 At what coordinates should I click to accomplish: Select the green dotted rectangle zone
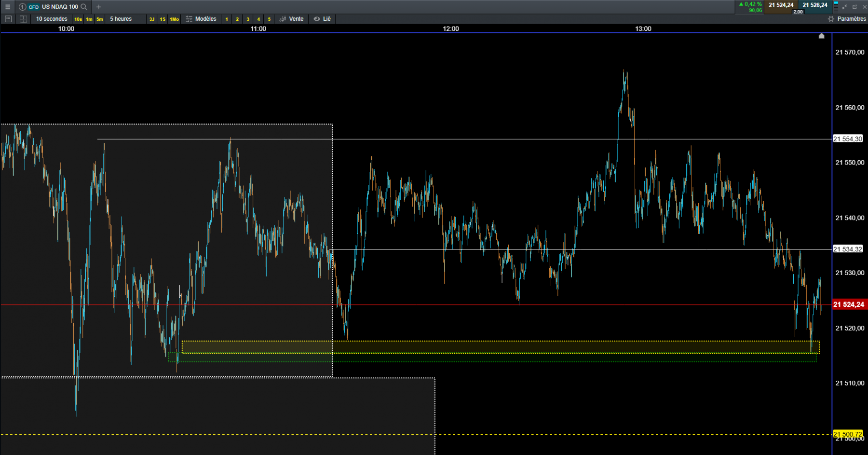(x=492, y=358)
